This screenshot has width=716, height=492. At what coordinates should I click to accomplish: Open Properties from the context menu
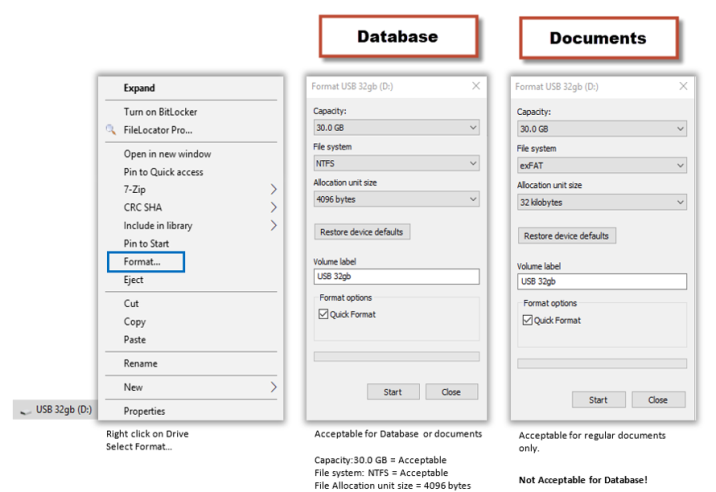click(x=144, y=411)
